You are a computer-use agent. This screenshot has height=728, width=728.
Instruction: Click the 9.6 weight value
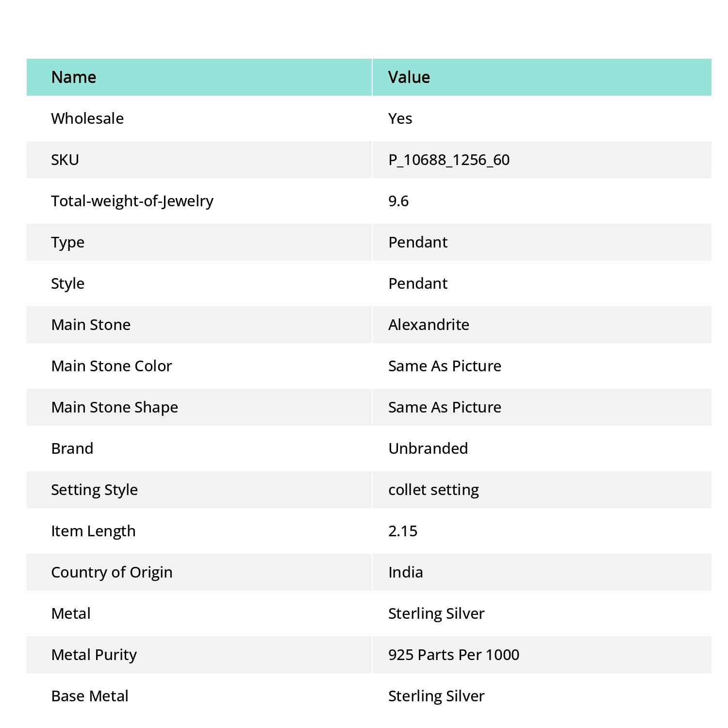point(398,201)
